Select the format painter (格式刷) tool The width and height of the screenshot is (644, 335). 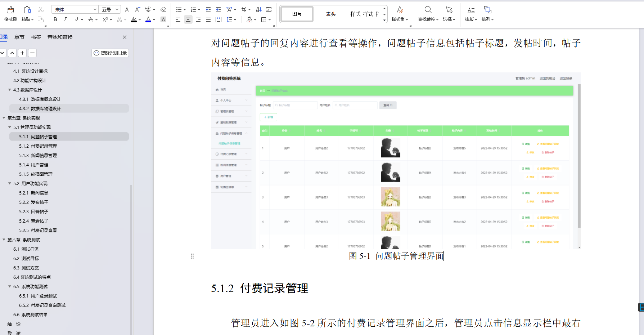pyautogui.click(x=10, y=14)
